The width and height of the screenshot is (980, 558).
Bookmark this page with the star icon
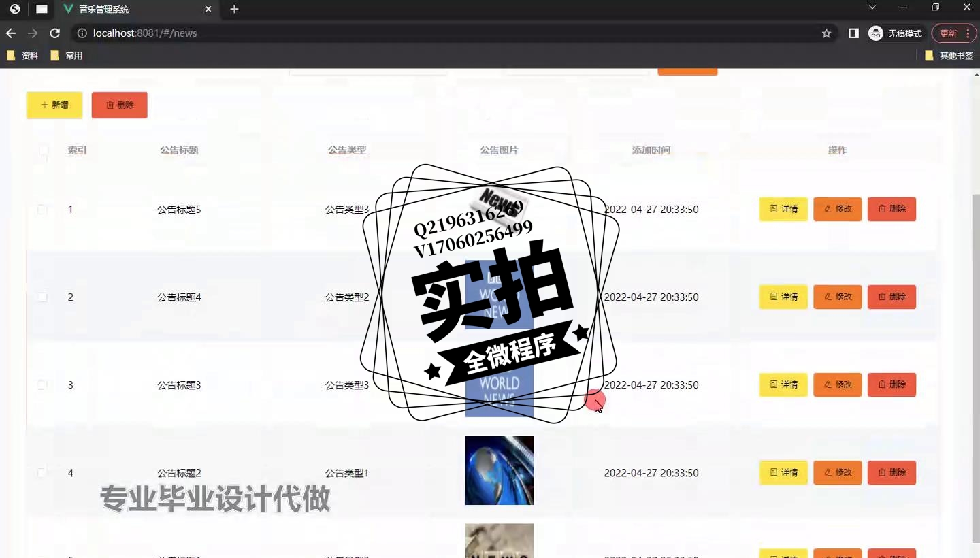[x=826, y=33]
